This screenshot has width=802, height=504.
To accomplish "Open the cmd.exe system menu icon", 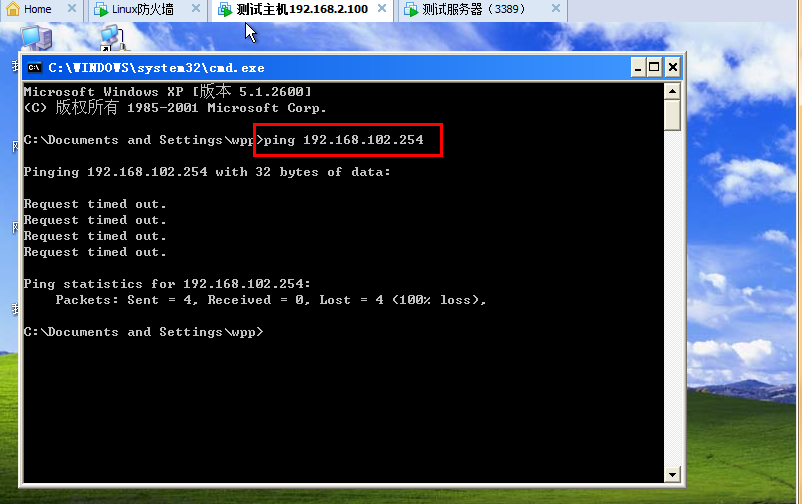I will tap(34, 68).
